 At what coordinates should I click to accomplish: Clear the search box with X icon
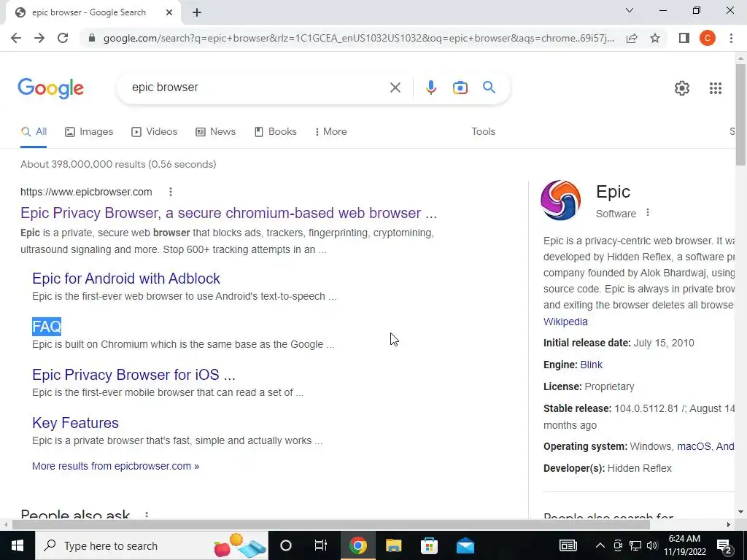395,87
